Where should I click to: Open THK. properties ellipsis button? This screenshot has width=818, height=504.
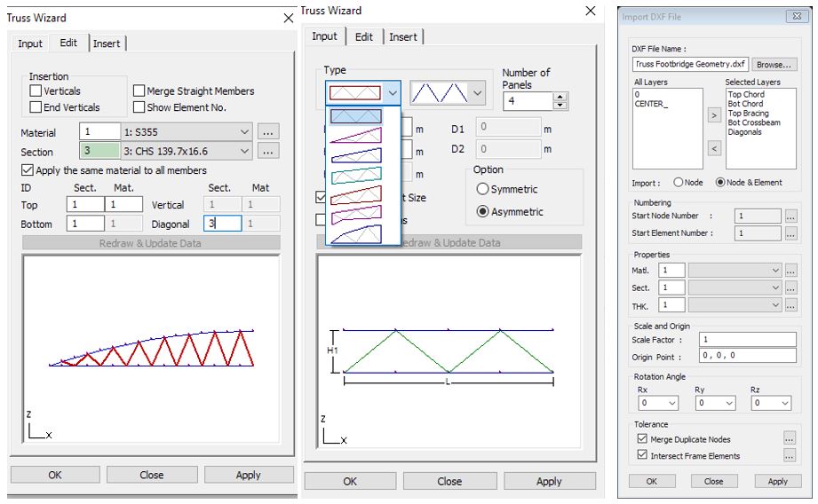[x=790, y=305]
